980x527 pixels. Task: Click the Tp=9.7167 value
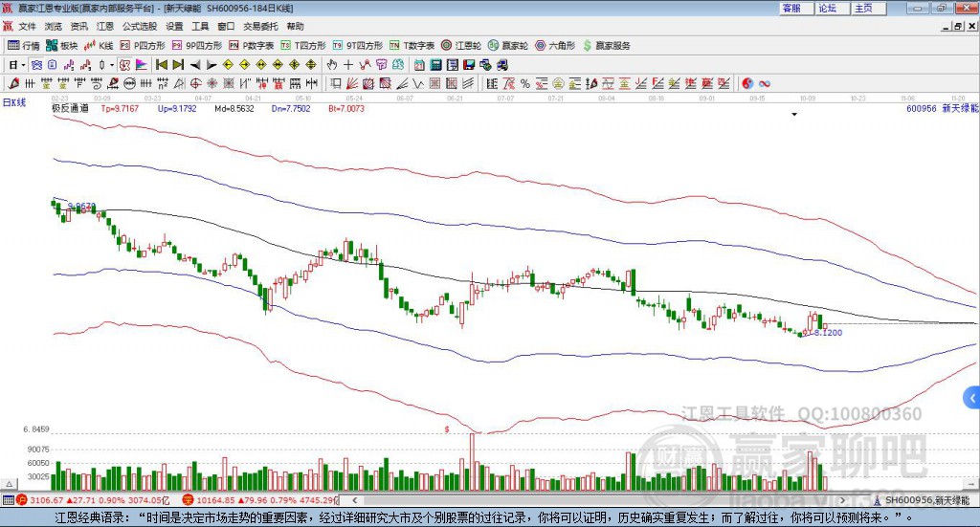(120, 108)
